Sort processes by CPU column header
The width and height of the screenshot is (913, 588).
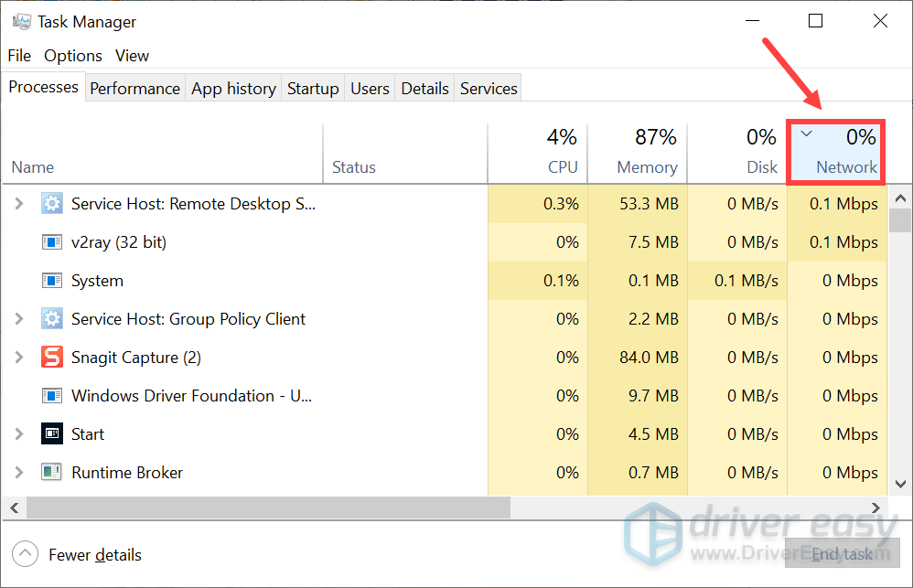tap(537, 154)
